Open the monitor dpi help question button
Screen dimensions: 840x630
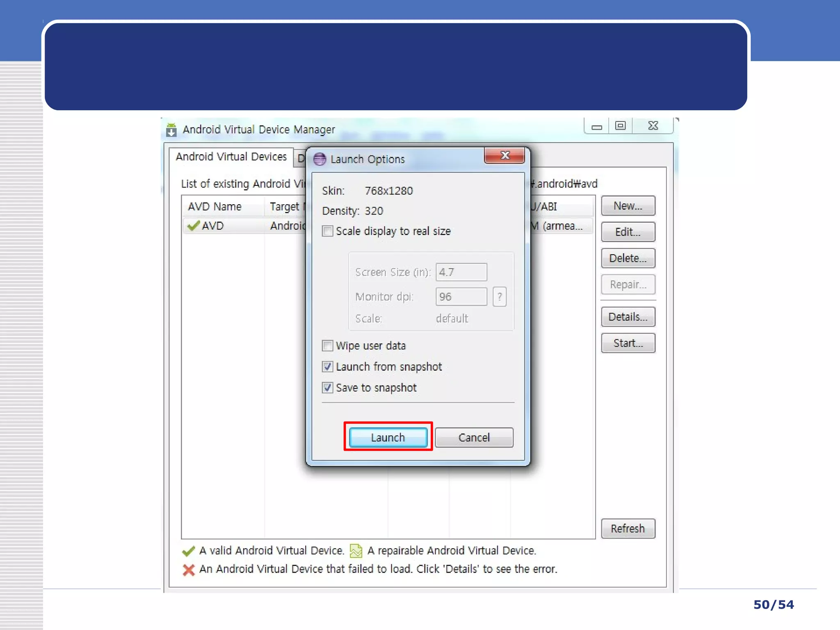pyautogui.click(x=500, y=297)
